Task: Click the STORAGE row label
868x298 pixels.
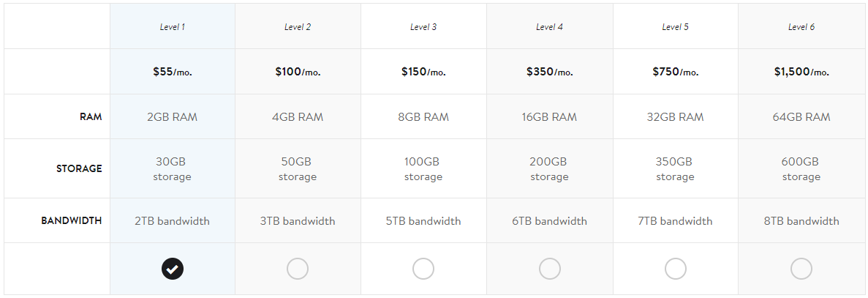Action: [x=79, y=168]
